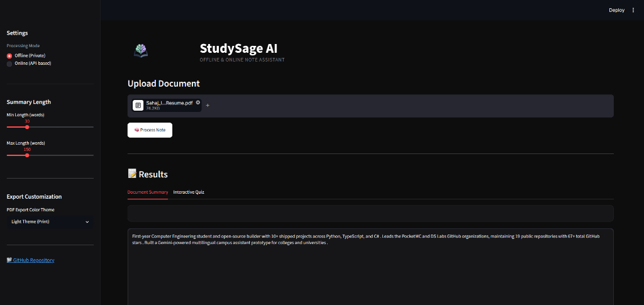Screen dimensions: 644x305
Task: Remove the uploaded Resume.pdf file
Action: [x=198, y=103]
